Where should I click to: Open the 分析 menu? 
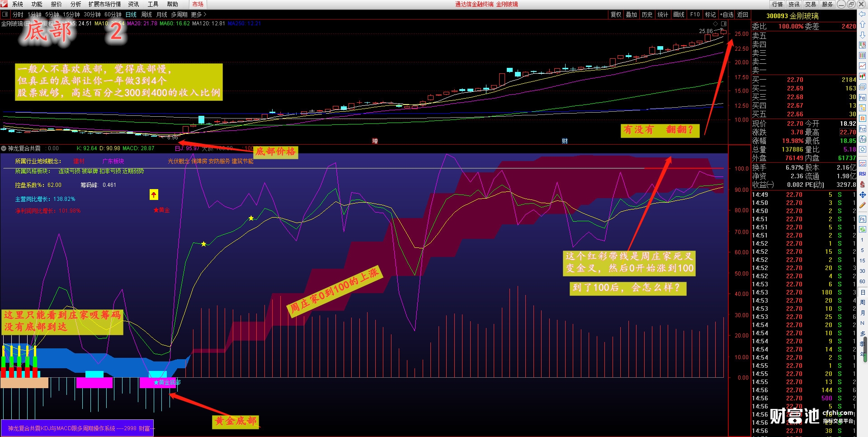click(76, 4)
